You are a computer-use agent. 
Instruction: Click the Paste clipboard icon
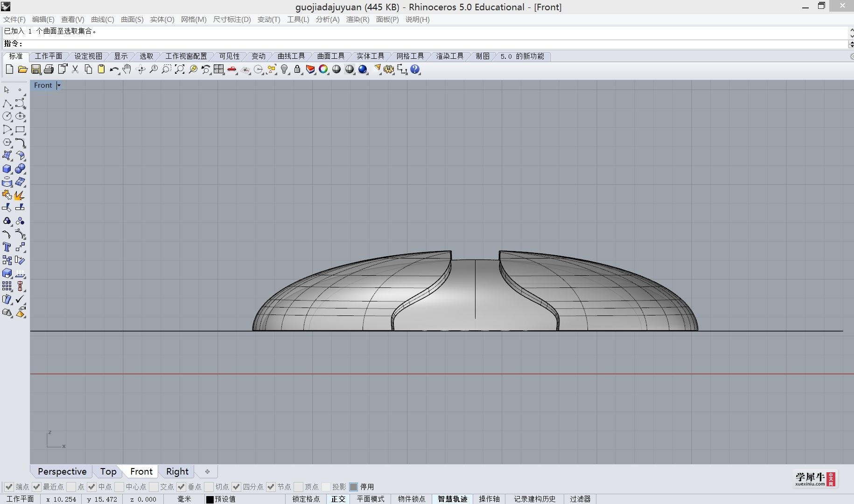101,70
